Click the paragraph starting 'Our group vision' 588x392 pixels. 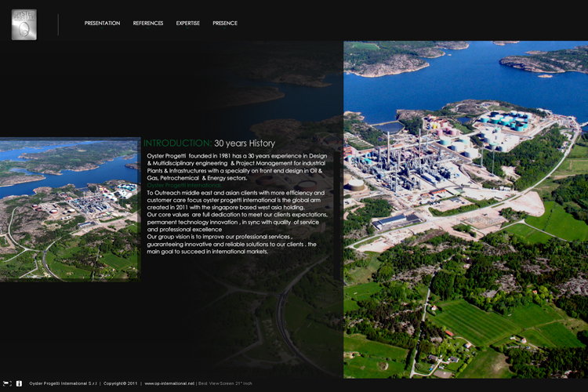pos(231,244)
